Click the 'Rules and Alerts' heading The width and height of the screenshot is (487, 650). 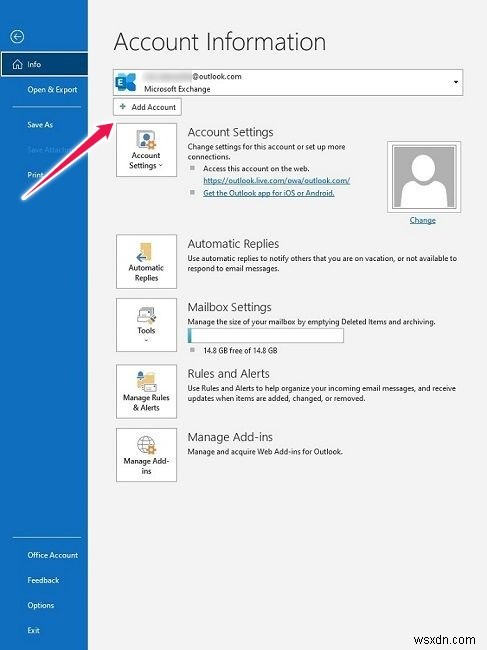(228, 374)
